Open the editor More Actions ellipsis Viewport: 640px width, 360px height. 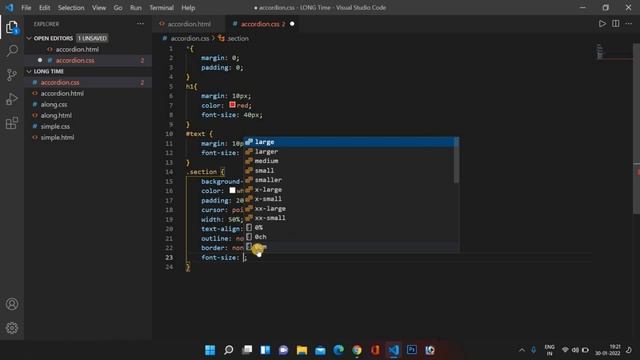pyautogui.click(x=629, y=24)
